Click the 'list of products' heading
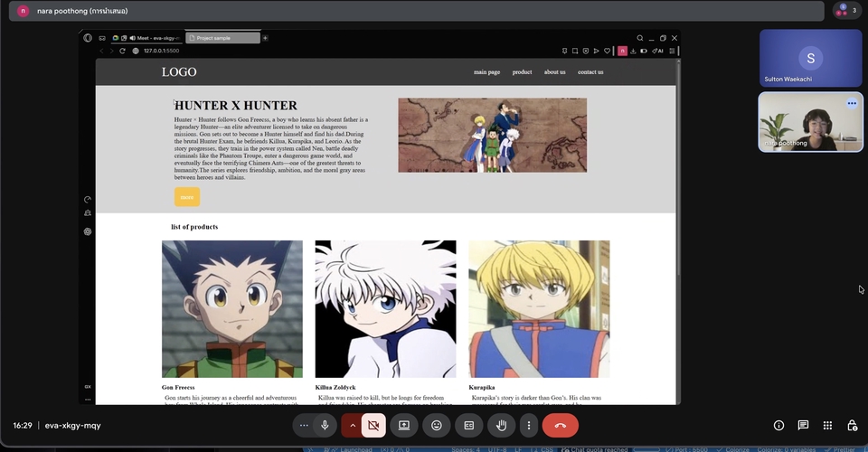868x452 pixels. 194,227
